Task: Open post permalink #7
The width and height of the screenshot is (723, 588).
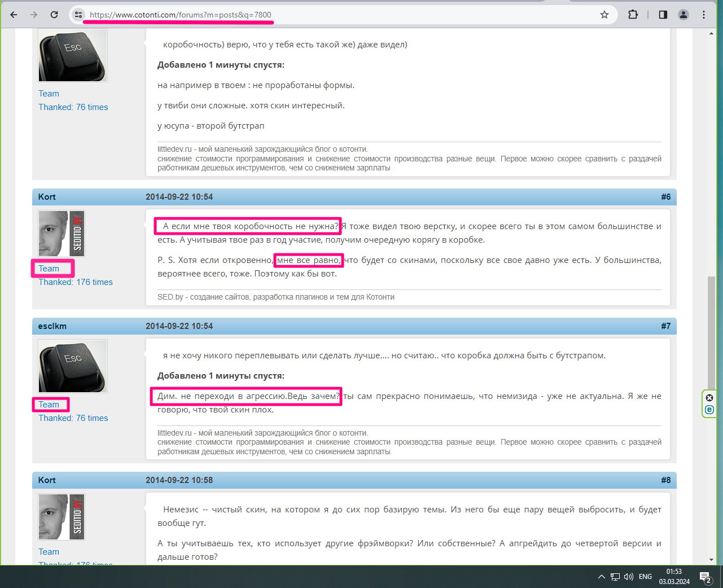Action: click(x=666, y=326)
